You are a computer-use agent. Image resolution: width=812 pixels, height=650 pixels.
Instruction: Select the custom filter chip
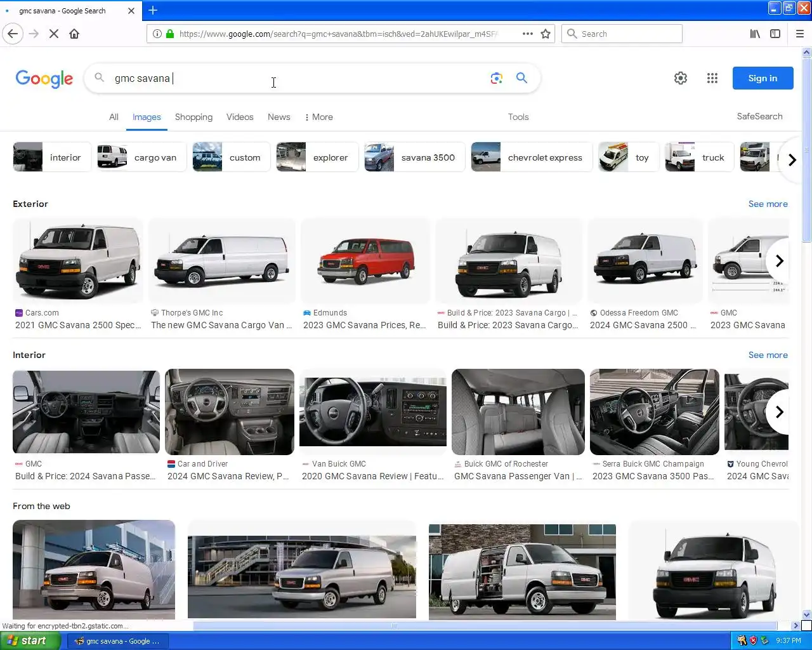[x=231, y=157]
